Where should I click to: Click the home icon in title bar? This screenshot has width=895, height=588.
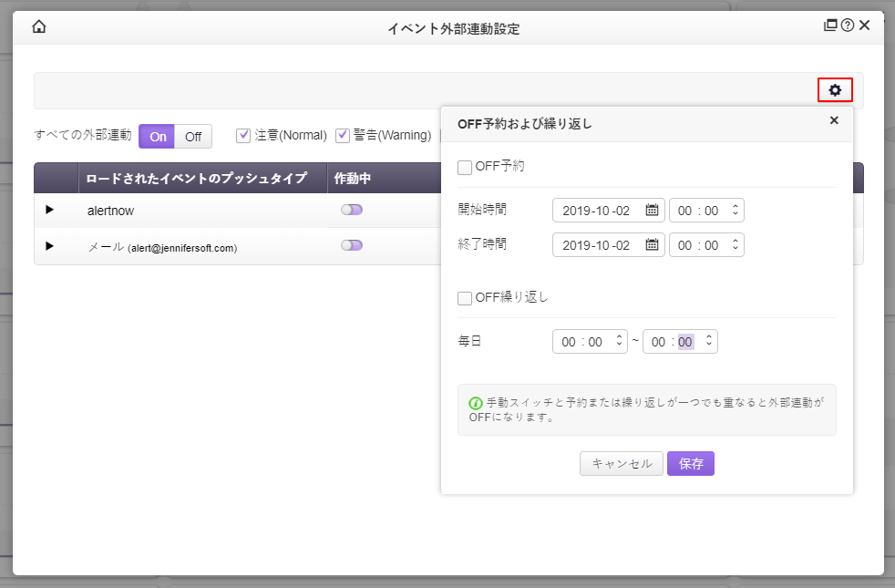click(x=38, y=26)
